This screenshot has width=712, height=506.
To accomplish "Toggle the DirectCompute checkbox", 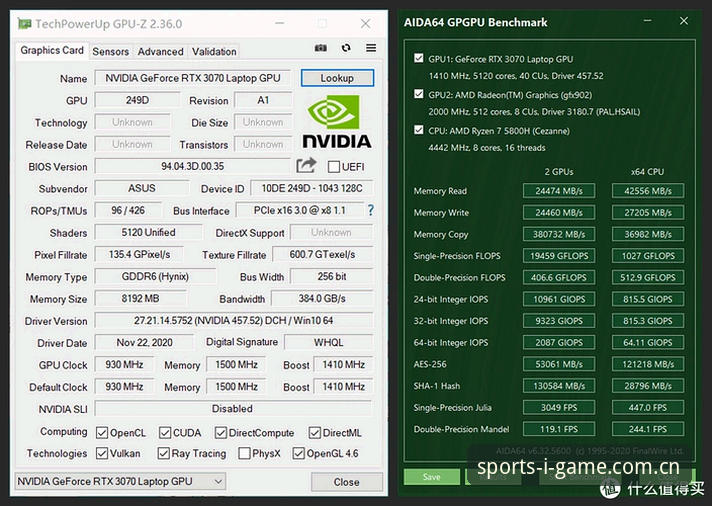I will [221, 433].
